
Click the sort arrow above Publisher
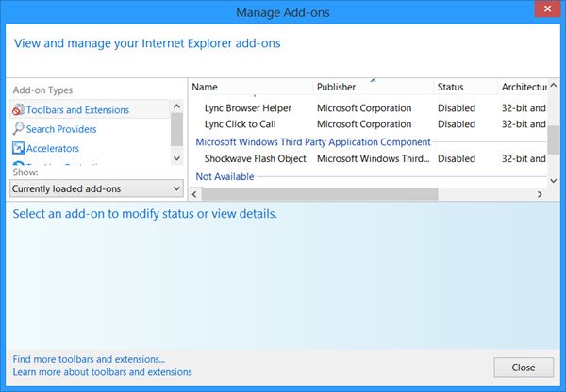[372, 81]
